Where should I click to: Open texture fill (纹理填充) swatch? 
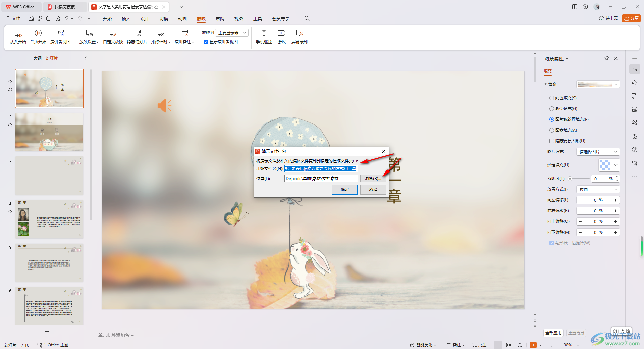(x=609, y=165)
